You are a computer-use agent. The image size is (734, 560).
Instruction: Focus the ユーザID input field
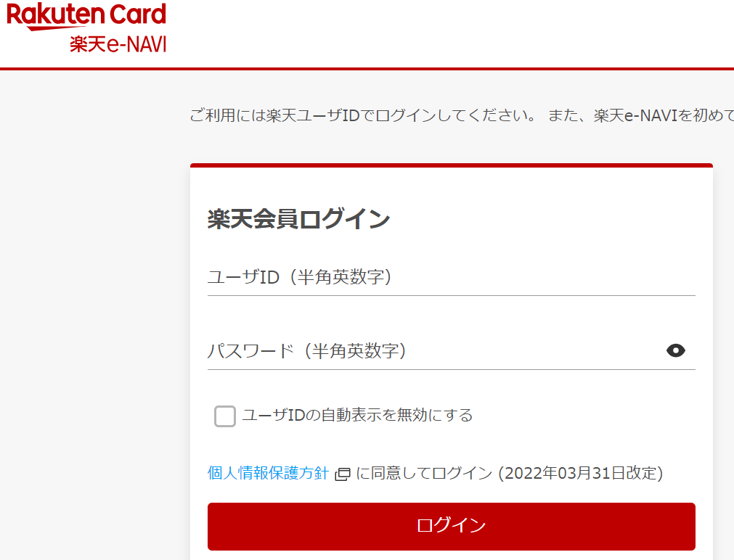point(451,277)
